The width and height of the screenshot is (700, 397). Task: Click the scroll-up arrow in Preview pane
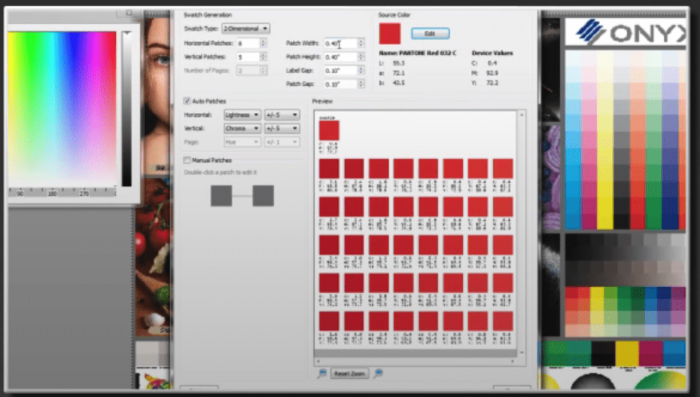(x=521, y=115)
